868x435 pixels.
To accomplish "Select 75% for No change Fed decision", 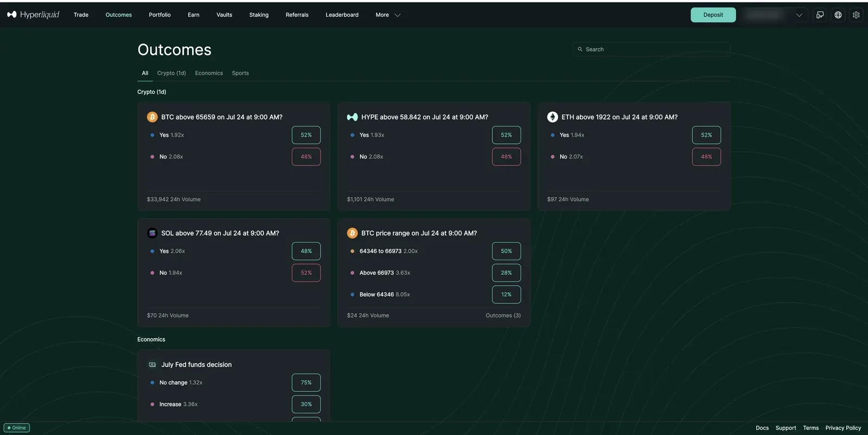I will tap(306, 382).
